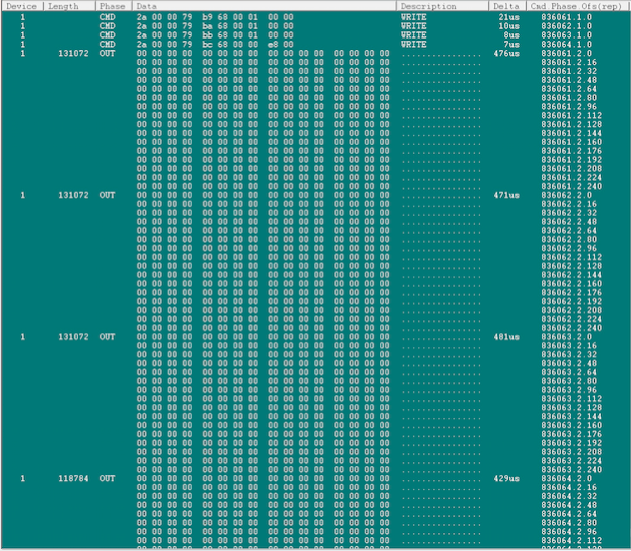Click the offset 836063.2.160
The height and width of the screenshot is (551, 631).
[571, 425]
